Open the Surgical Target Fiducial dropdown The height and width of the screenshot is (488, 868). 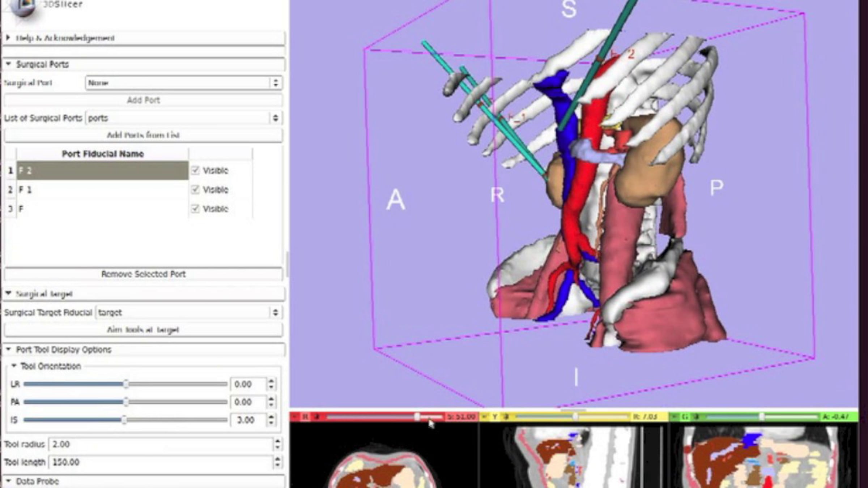coord(189,312)
